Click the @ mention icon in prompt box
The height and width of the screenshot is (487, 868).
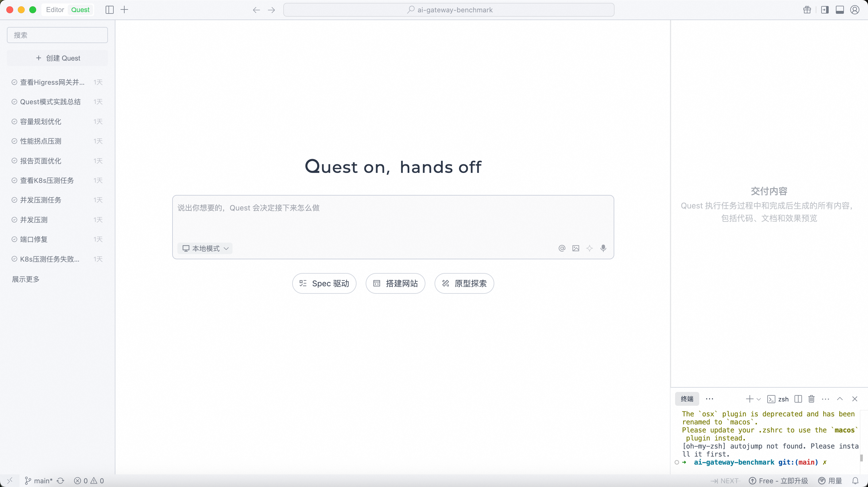(x=562, y=248)
